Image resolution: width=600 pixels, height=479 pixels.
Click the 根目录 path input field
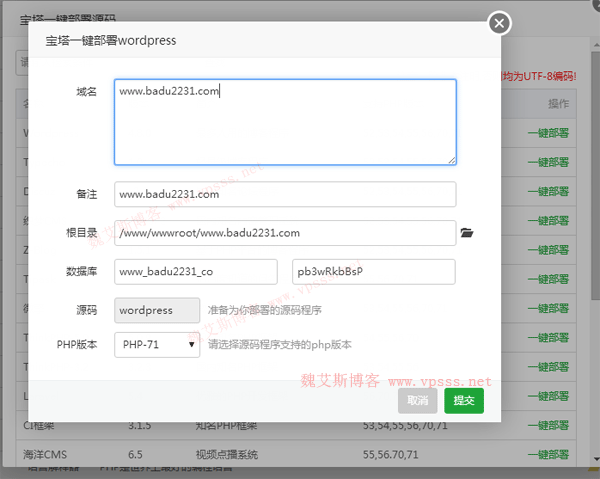click(x=285, y=233)
